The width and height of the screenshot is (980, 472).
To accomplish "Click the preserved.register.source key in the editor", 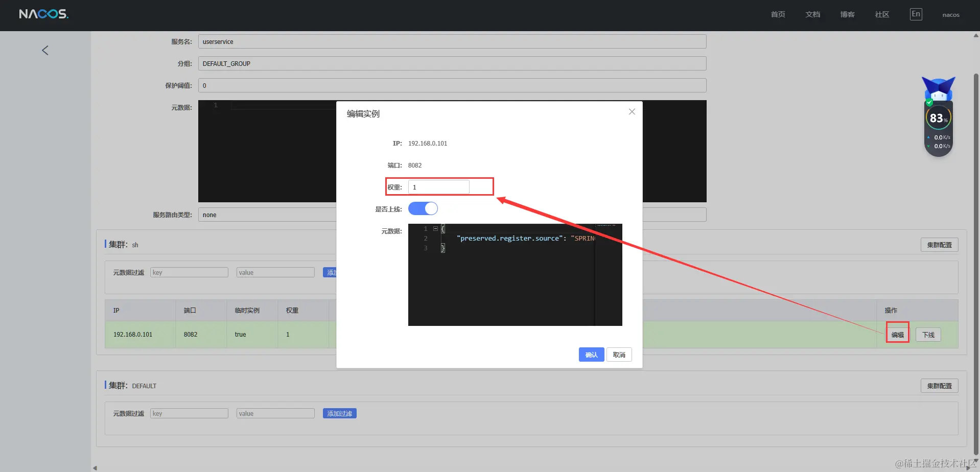I will [x=510, y=239].
